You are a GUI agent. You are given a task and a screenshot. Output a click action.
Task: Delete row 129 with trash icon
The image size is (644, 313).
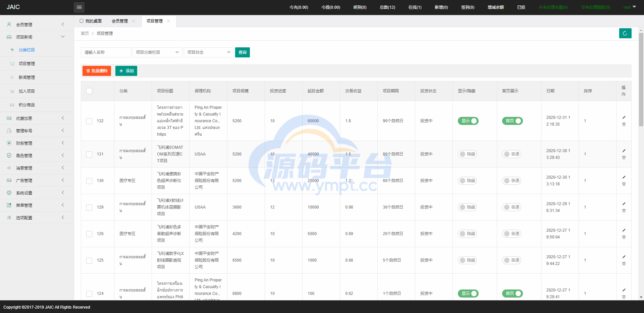point(624,211)
